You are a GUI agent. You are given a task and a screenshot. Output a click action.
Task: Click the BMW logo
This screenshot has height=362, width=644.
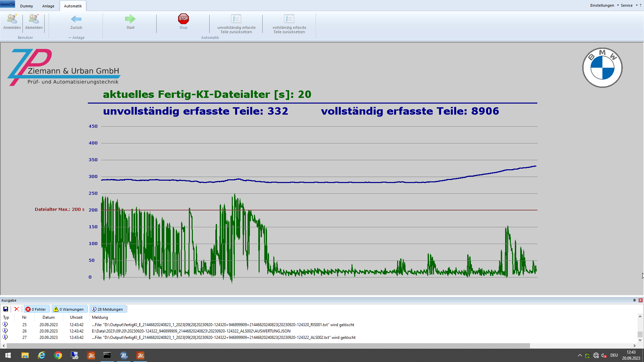[602, 68]
